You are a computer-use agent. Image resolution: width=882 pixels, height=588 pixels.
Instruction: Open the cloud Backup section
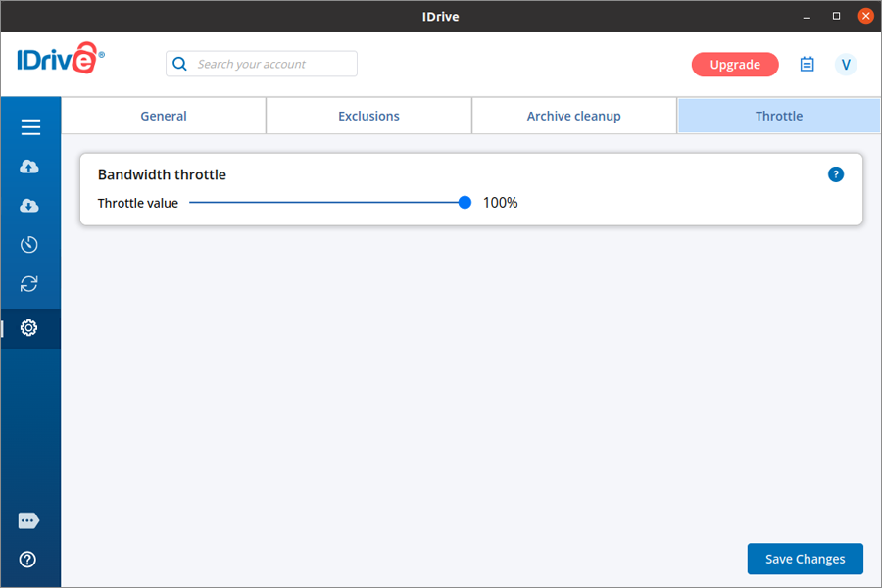(29, 167)
